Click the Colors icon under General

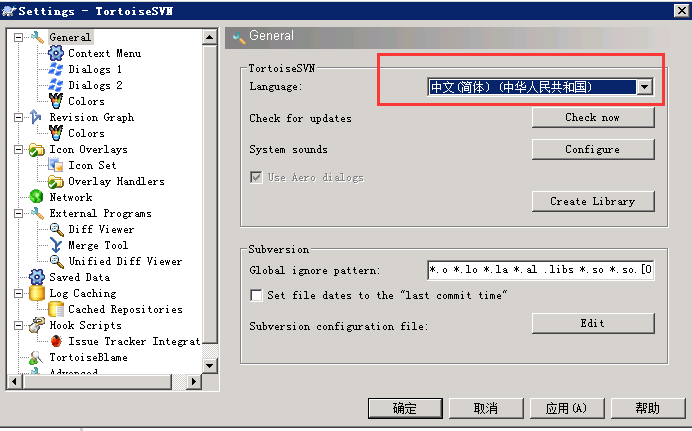[56, 101]
